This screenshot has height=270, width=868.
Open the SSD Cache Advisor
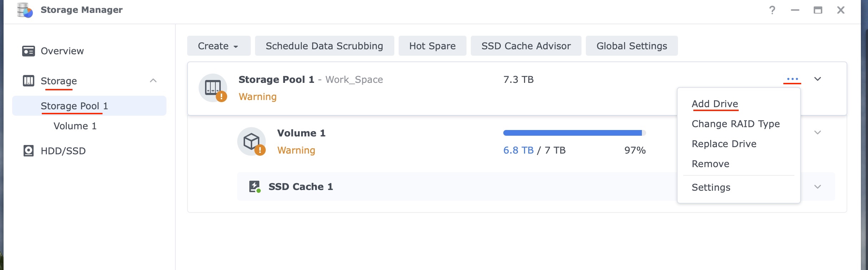tap(526, 46)
